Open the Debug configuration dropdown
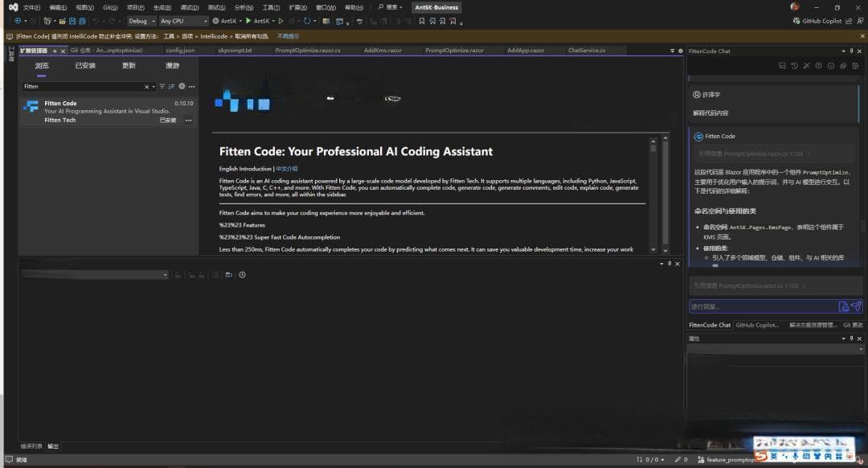This screenshot has width=868, height=468. click(x=141, y=21)
